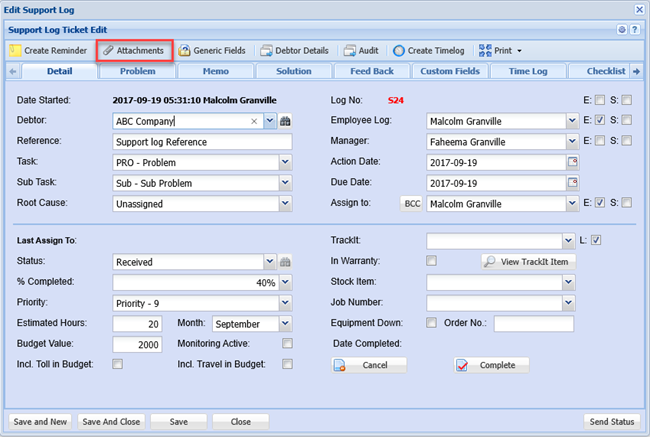The height and width of the screenshot is (437, 650).
Task: Expand the Manager dropdown
Action: pos(570,142)
